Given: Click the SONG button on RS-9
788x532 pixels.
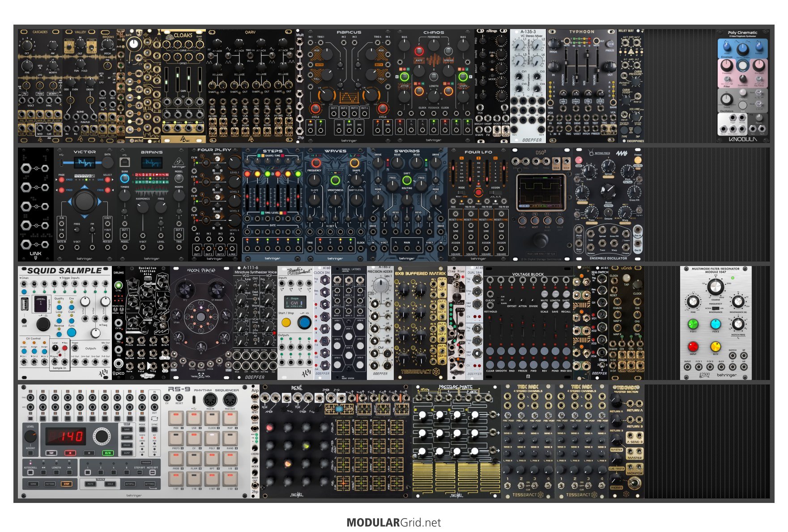Looking at the screenshot, I should click(34, 484).
